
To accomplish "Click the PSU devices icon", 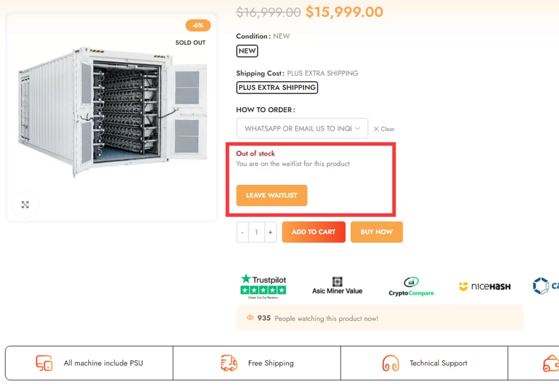I will coord(44,363).
